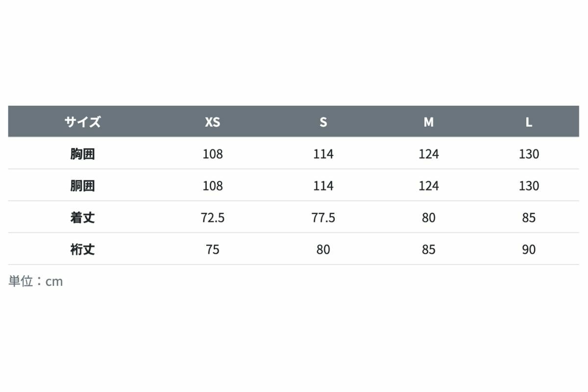Click 胸囲 value 108 for XS

pos(213,154)
